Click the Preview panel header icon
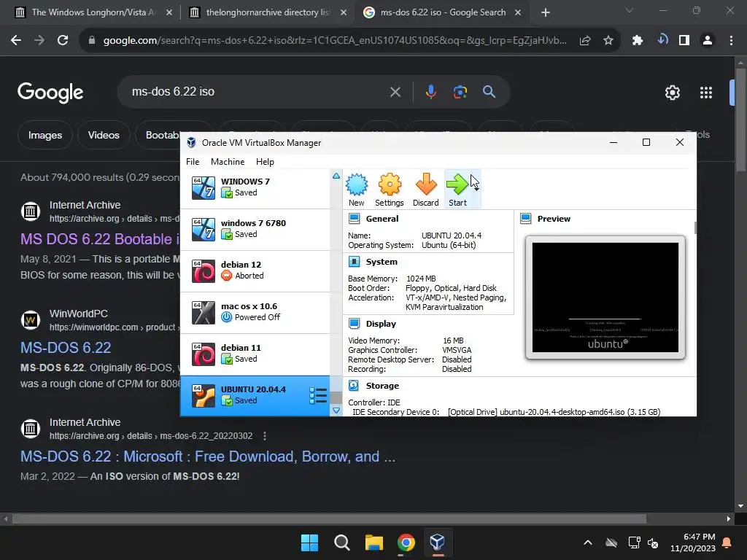The image size is (747, 560). (x=525, y=219)
